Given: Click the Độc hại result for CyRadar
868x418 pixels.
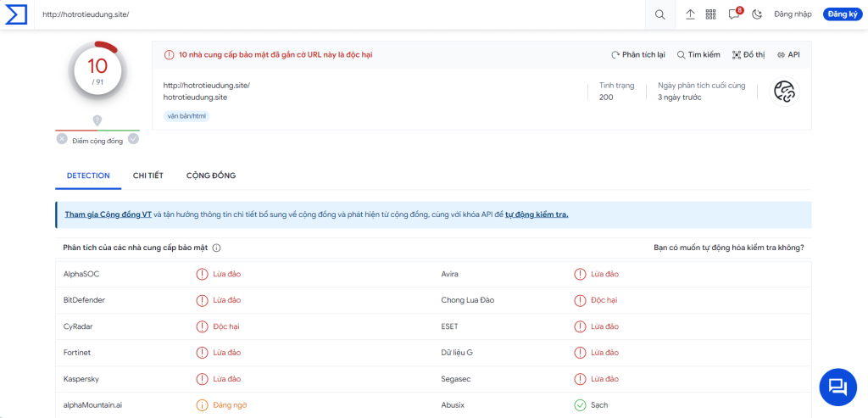Looking at the screenshot, I should 226,326.
